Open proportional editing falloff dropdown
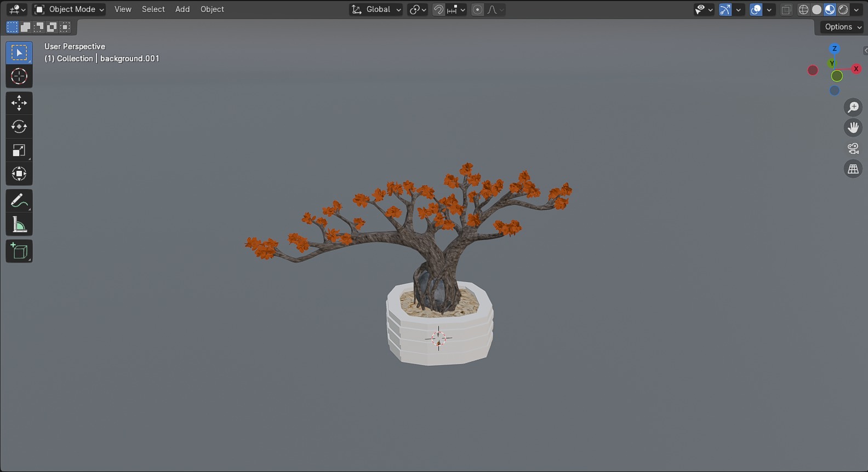 point(495,9)
